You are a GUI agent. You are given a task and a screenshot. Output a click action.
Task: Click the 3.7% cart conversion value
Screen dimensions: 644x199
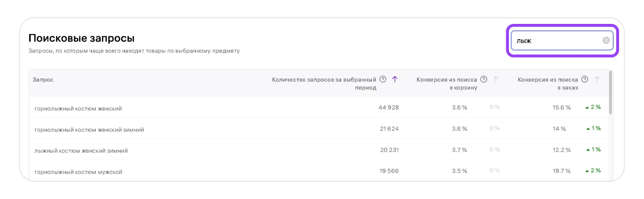460,150
